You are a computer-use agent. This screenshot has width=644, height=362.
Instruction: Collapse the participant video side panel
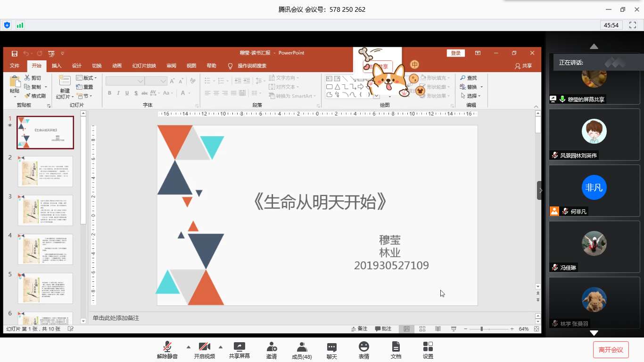pyautogui.click(x=540, y=190)
